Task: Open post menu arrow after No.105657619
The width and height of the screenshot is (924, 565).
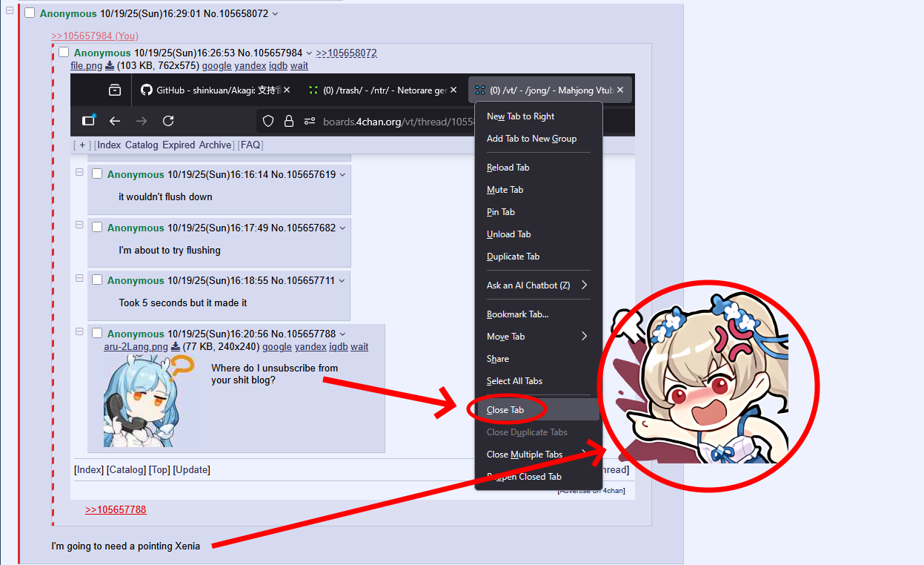Action: pyautogui.click(x=342, y=175)
